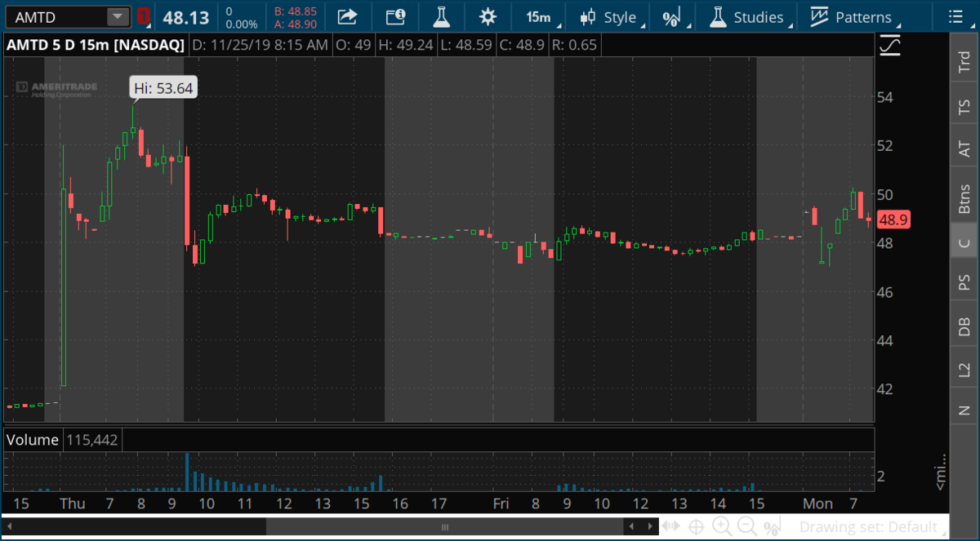Image resolution: width=980 pixels, height=541 pixels.
Task: Click the Fri label on time axis
Action: coord(501,504)
